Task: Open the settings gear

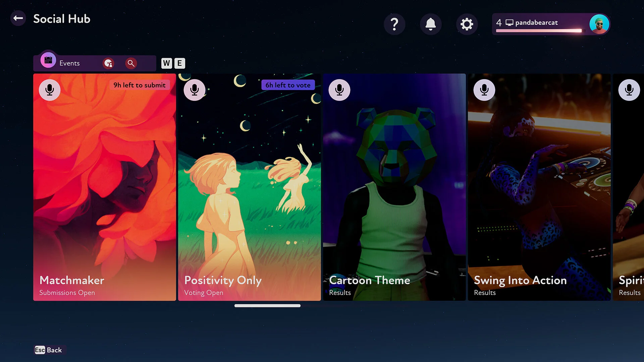Action: pos(467,24)
